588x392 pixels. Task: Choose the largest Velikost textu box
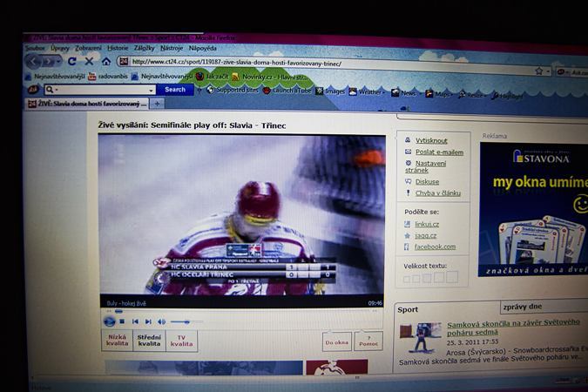click(452, 277)
